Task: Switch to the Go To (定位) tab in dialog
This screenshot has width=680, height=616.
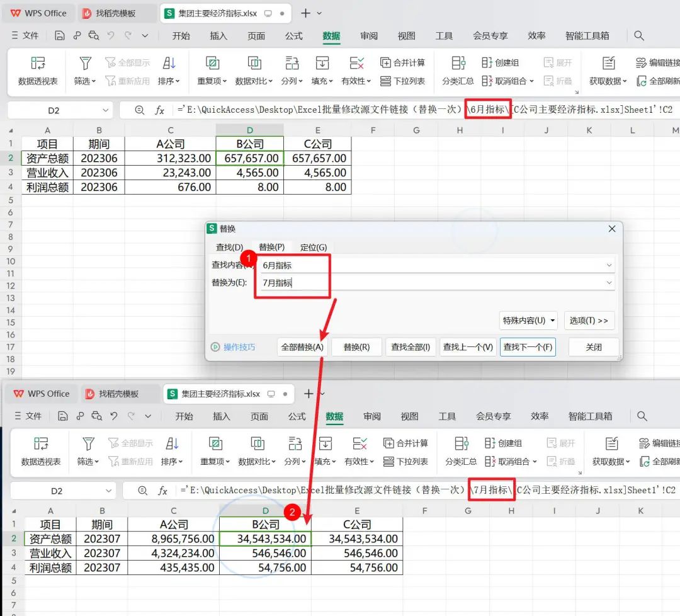Action: (314, 248)
